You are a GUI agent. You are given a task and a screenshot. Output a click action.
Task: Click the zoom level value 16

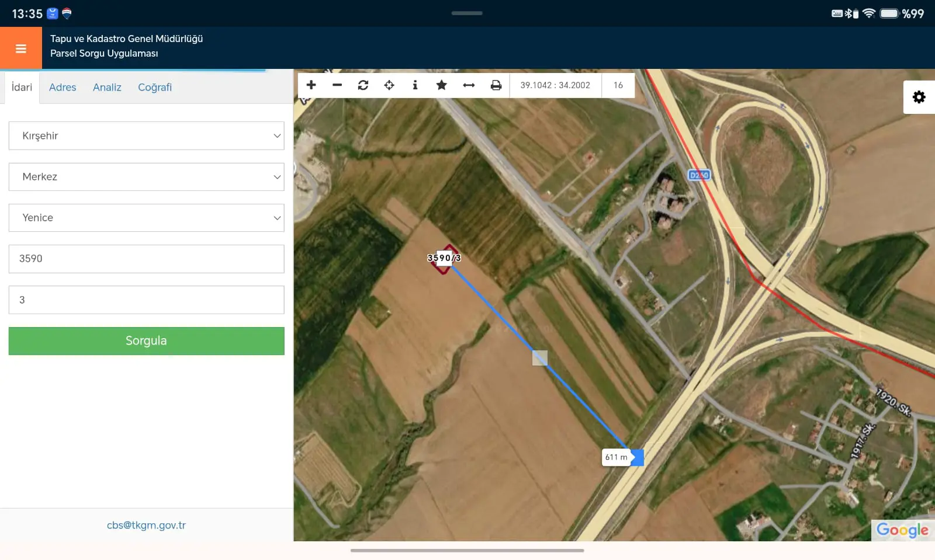click(618, 85)
